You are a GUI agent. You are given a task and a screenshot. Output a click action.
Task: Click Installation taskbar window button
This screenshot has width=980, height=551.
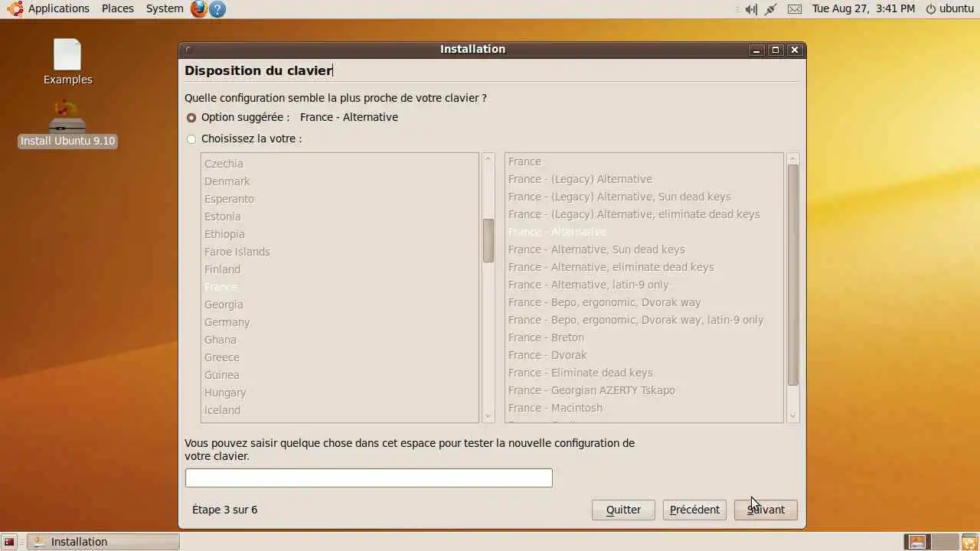[103, 542]
